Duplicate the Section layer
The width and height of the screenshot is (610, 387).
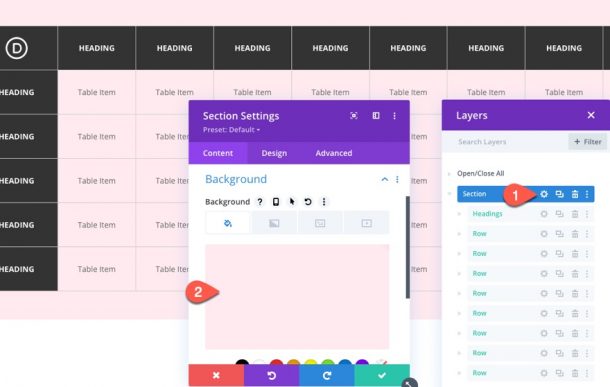pos(559,194)
